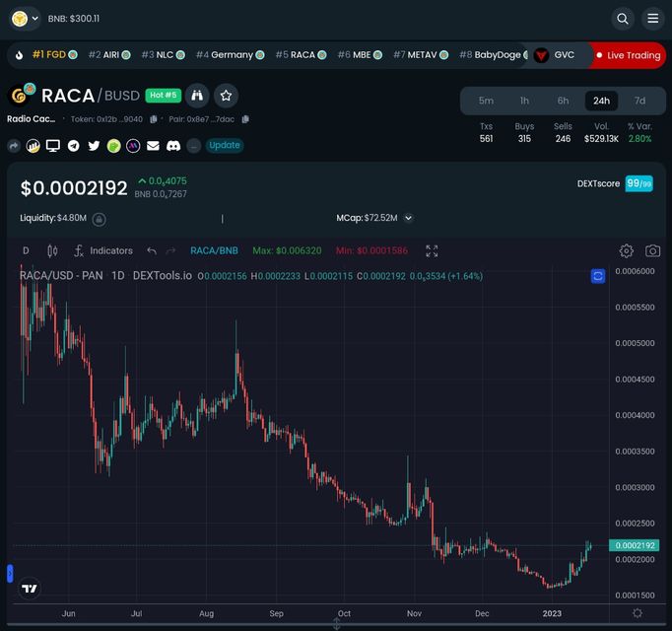Open hot pair #1 FGD
This screenshot has width=672, height=631.
coord(55,55)
